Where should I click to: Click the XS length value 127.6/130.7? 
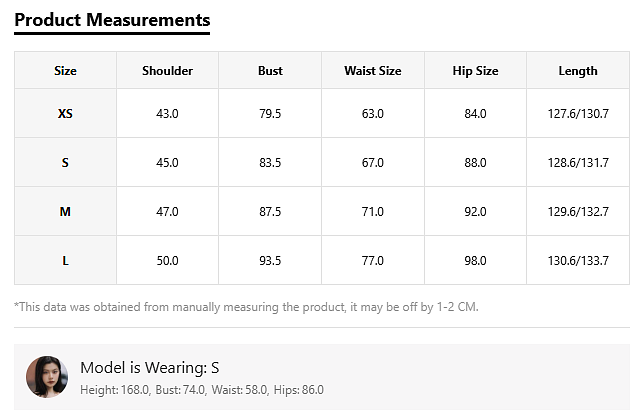coord(578,114)
